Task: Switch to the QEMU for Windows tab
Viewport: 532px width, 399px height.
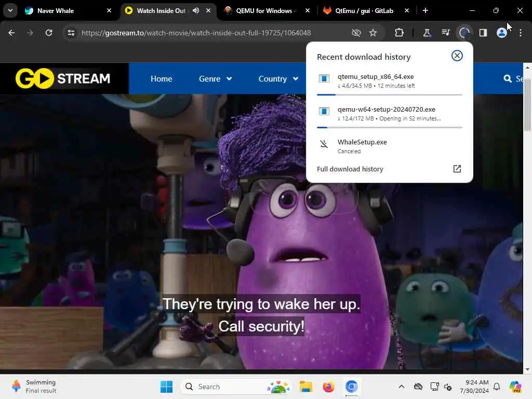Action: point(266,11)
